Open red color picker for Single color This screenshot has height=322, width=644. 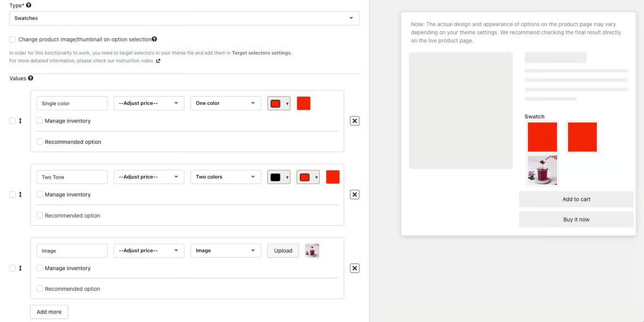tap(279, 103)
